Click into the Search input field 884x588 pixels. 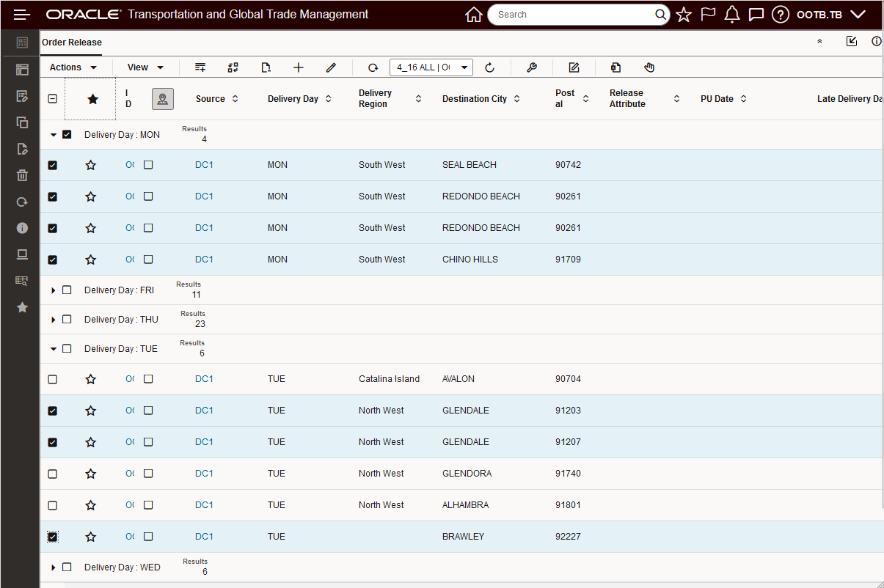coord(572,15)
